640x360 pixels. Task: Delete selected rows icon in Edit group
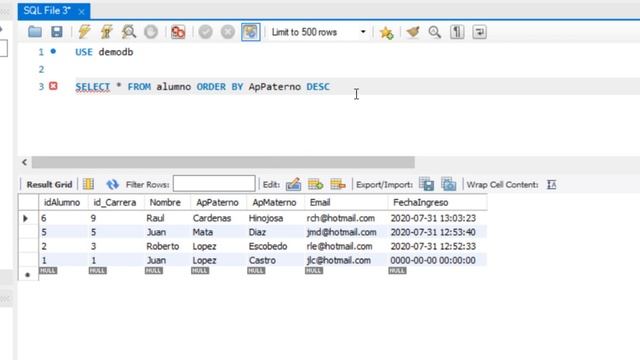coord(338,184)
